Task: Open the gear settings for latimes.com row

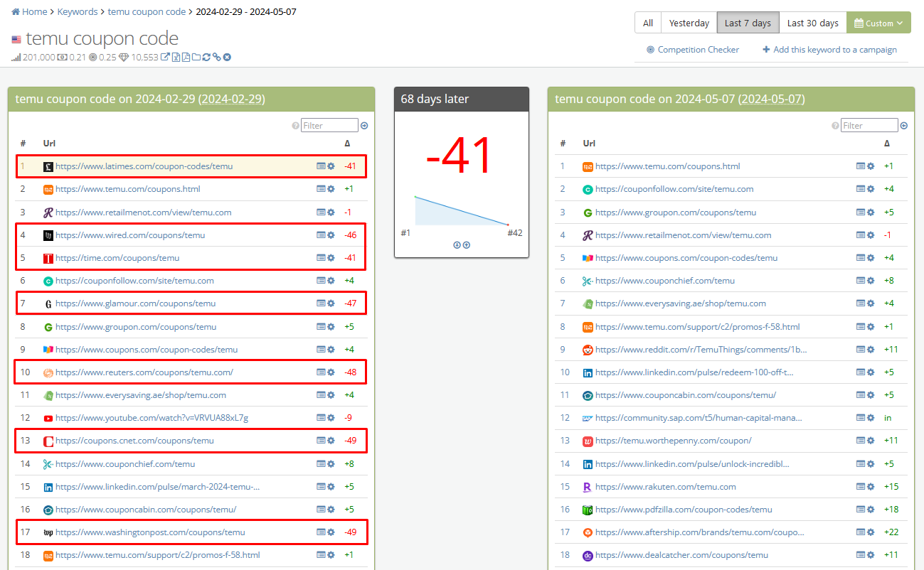Action: pos(331,166)
